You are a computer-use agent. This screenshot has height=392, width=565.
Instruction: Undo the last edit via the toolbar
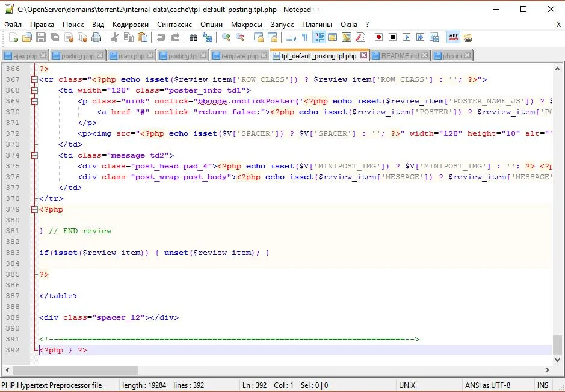pos(161,37)
